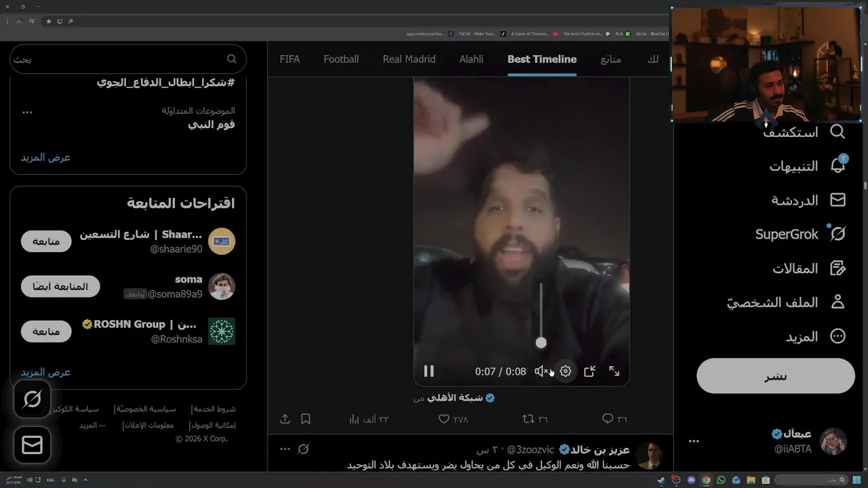Like the post with ٢٧٨ likes
Viewport: 868px width, 488px height.
[453, 419]
